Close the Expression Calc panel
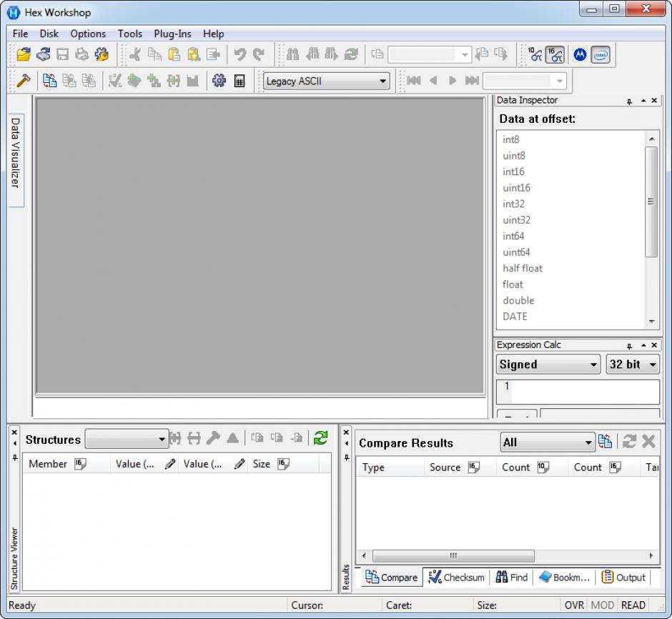Screen dimensions: 672x619 tap(654, 345)
